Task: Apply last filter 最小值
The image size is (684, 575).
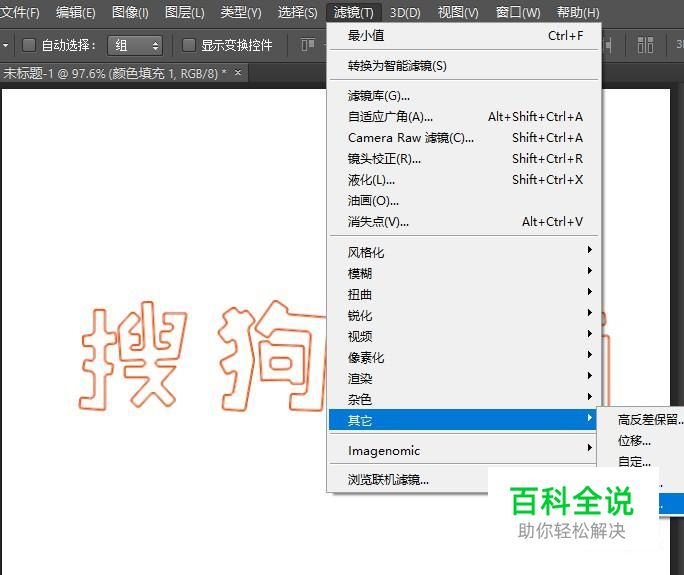Action: click(x=464, y=35)
